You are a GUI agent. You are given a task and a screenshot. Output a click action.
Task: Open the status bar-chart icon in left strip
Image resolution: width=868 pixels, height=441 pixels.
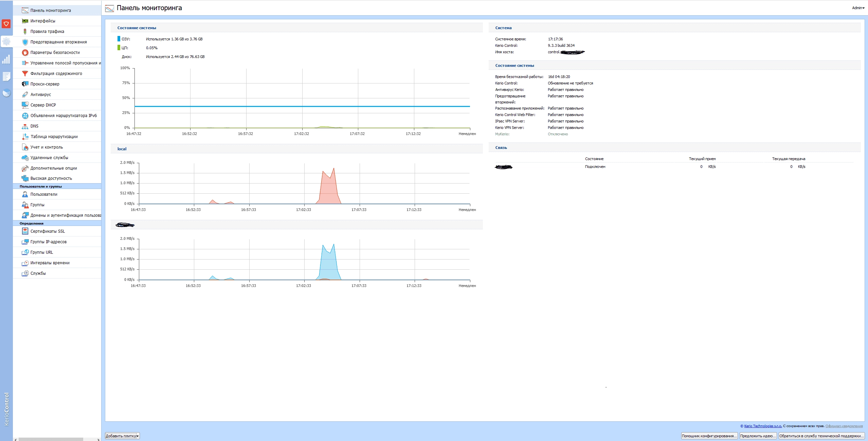point(6,60)
